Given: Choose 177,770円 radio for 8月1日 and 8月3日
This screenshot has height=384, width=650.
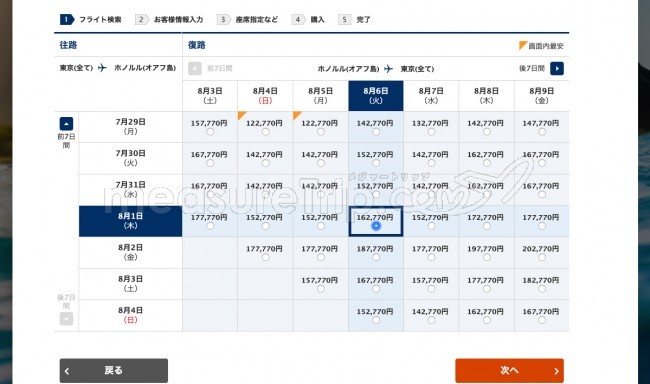Looking at the screenshot, I should click(210, 226).
